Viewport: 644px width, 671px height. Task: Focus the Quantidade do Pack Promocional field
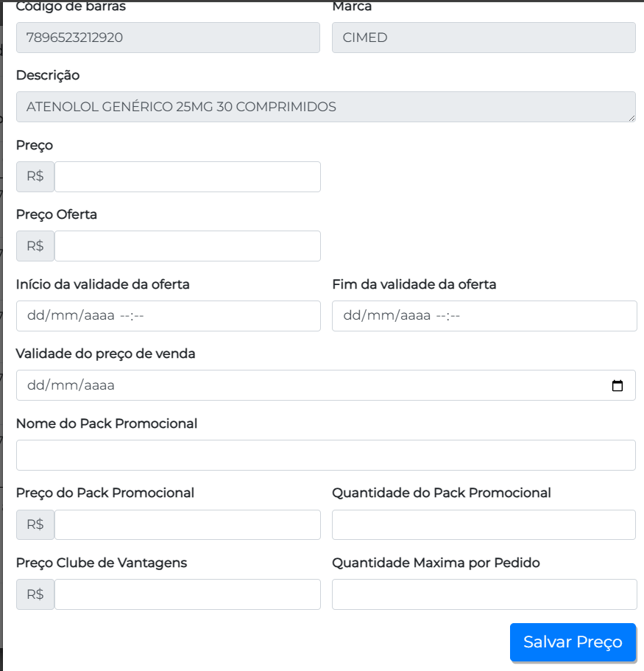[484, 524]
